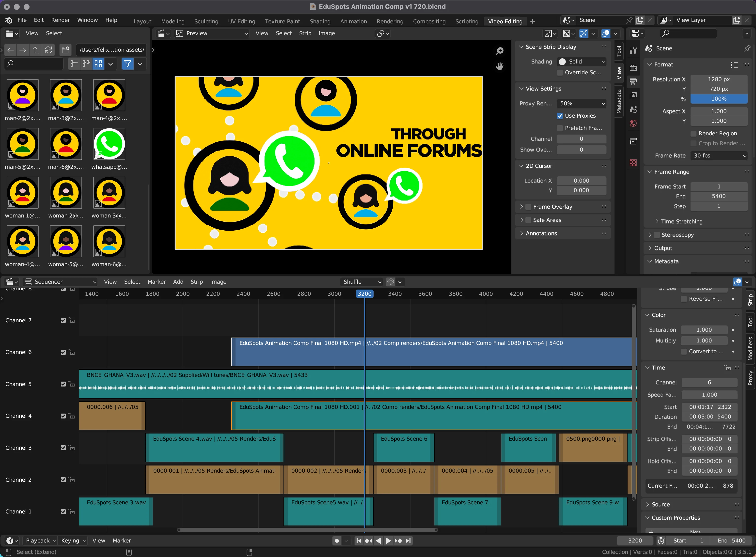
Task: Open the Keying popover
Action: pos(73,541)
